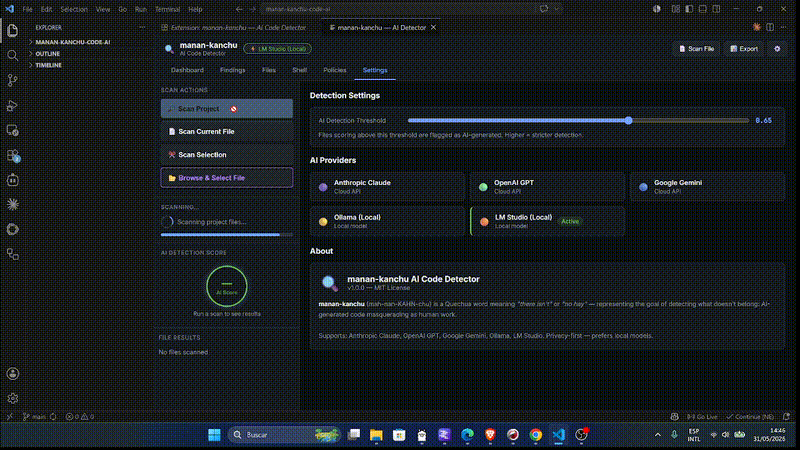Click the scanning project progress bar
This screenshot has width=800, height=450.
click(227, 235)
